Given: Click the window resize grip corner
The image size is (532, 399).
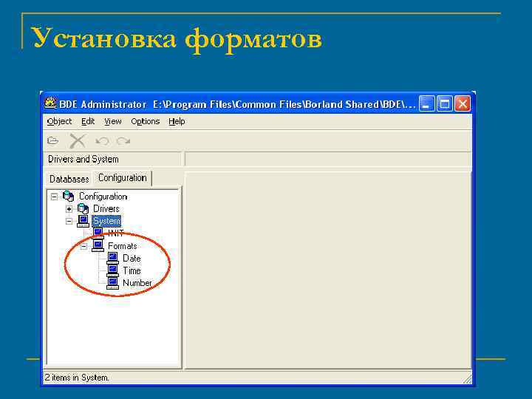Looking at the screenshot, I should 467,378.
